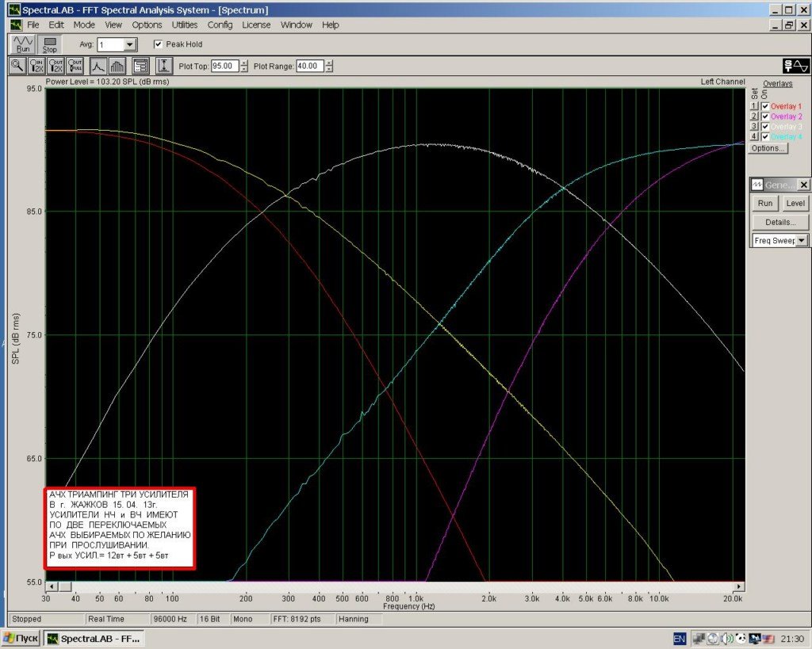Click the auto-scale amplitude icon

[164, 66]
